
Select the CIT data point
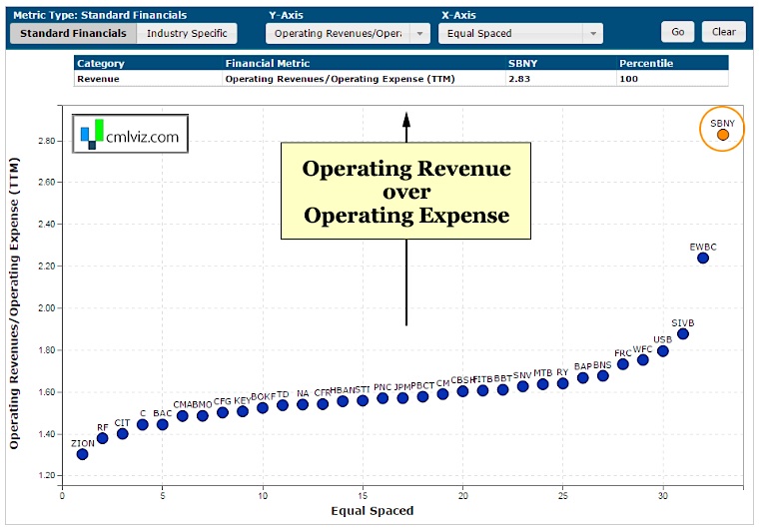point(123,434)
